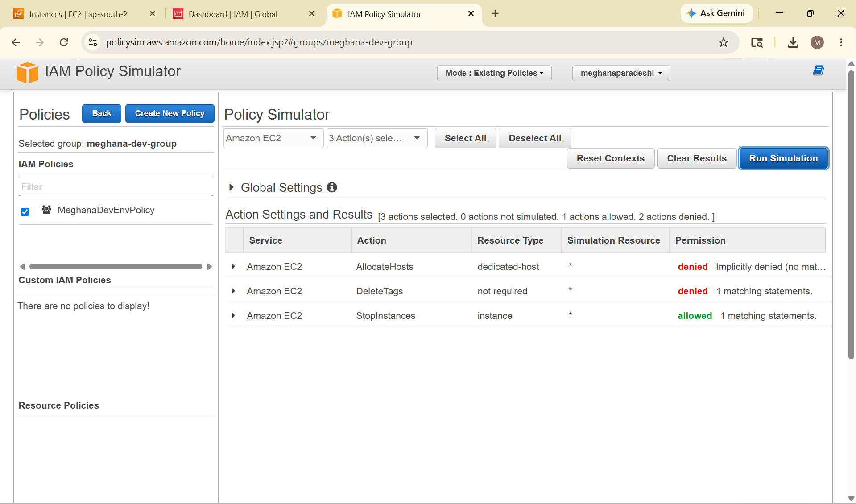Click the site information icon in address bar
Screen dimensions: 856x504
93,42
